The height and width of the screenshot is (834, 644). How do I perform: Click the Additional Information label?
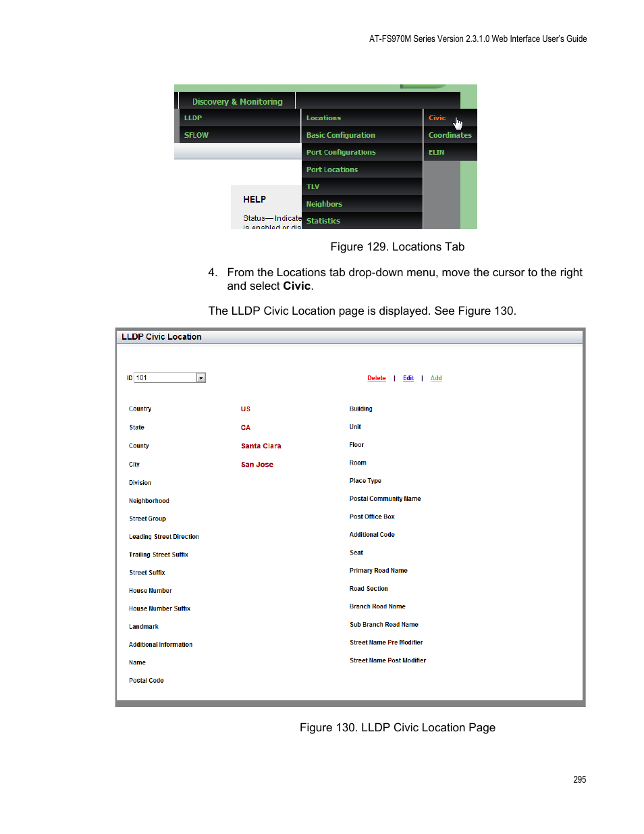[161, 645]
